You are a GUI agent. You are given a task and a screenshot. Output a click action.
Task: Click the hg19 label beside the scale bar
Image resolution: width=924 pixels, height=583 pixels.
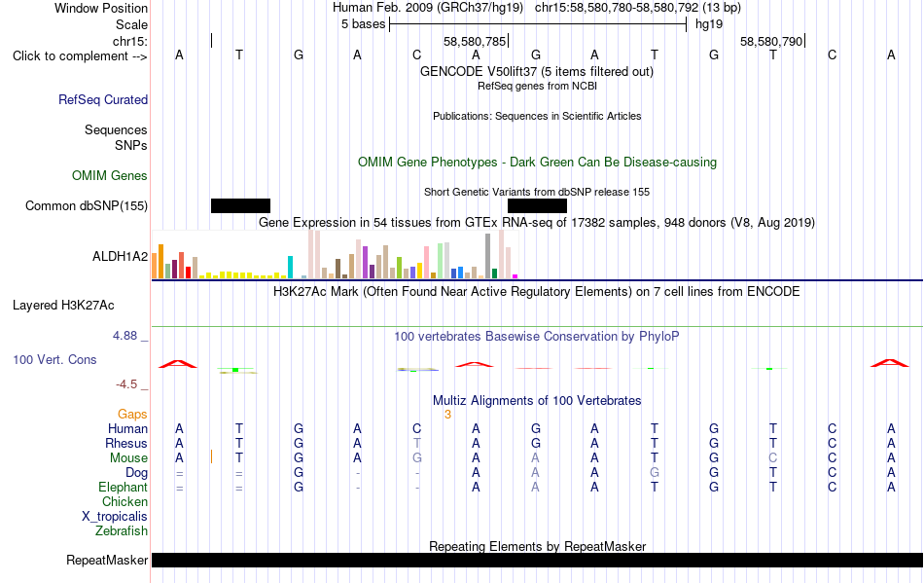[709, 24]
